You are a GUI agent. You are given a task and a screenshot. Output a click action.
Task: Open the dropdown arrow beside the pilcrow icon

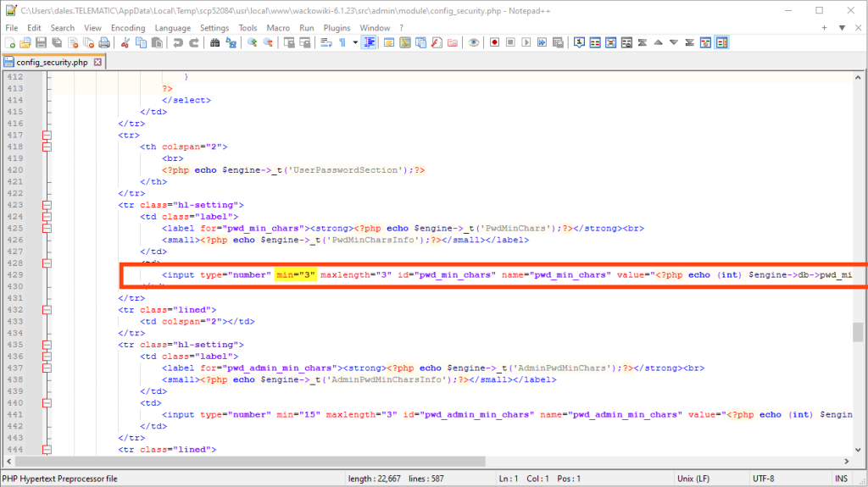[354, 42]
